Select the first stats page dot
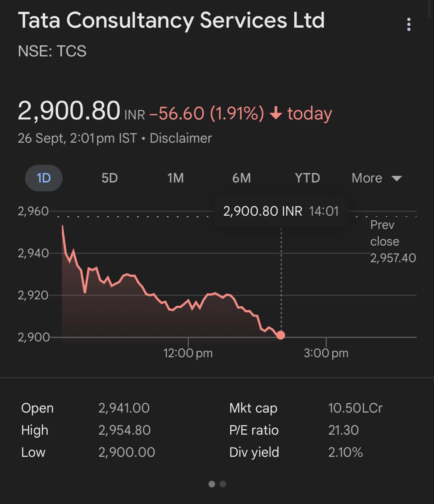The image size is (434, 504). (x=212, y=484)
